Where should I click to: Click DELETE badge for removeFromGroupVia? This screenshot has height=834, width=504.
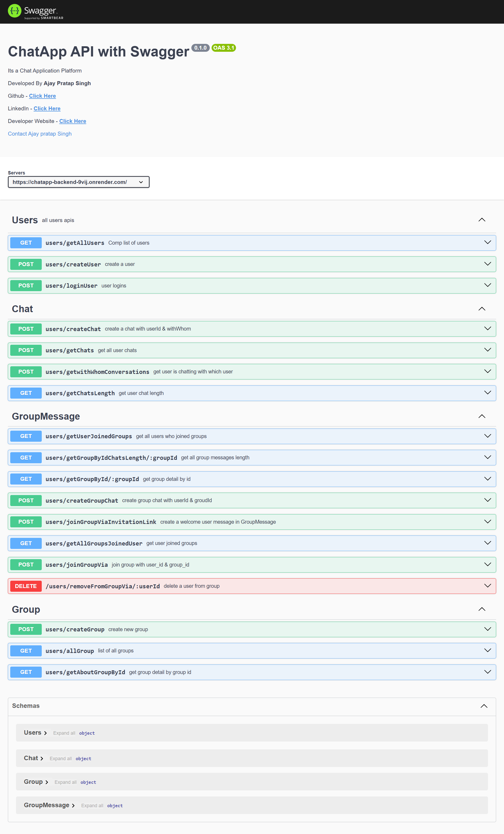click(x=26, y=586)
